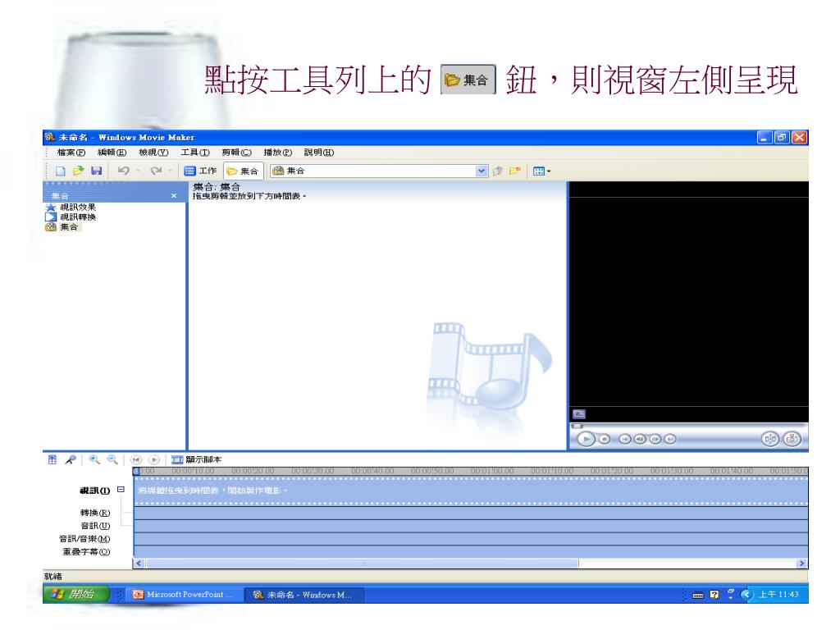
Task: Select 視訊效果 in the collections tree
Action: point(71,208)
